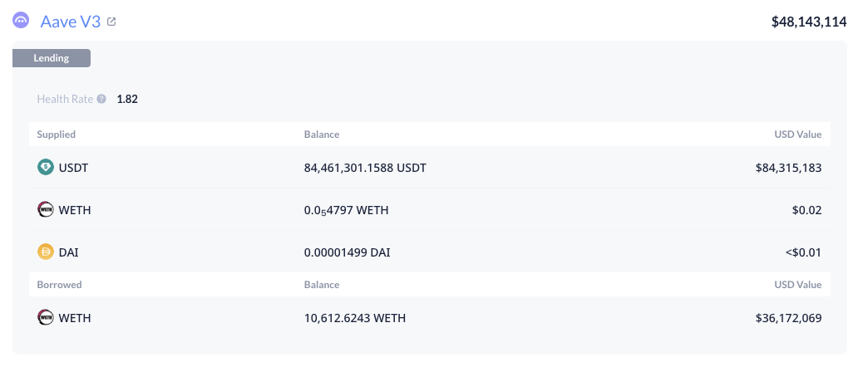Open the external link icon beside Aave V3
868x367 pixels.
[111, 22]
